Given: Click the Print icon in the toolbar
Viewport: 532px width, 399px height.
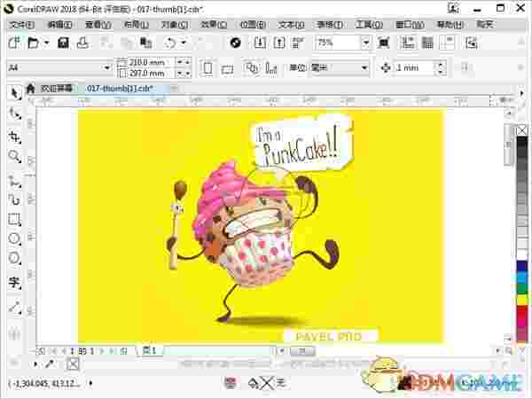Looking at the screenshot, I should [82, 43].
